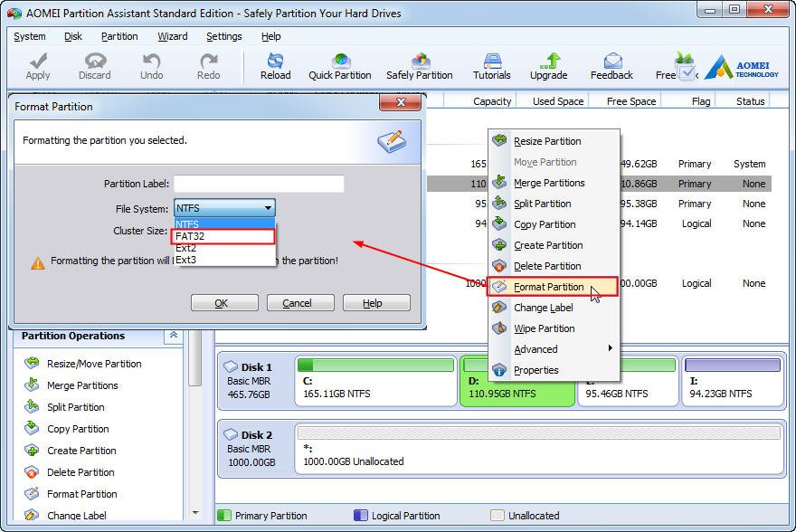Select Delete Partition in sidebar
796x532 pixels.
click(70, 472)
